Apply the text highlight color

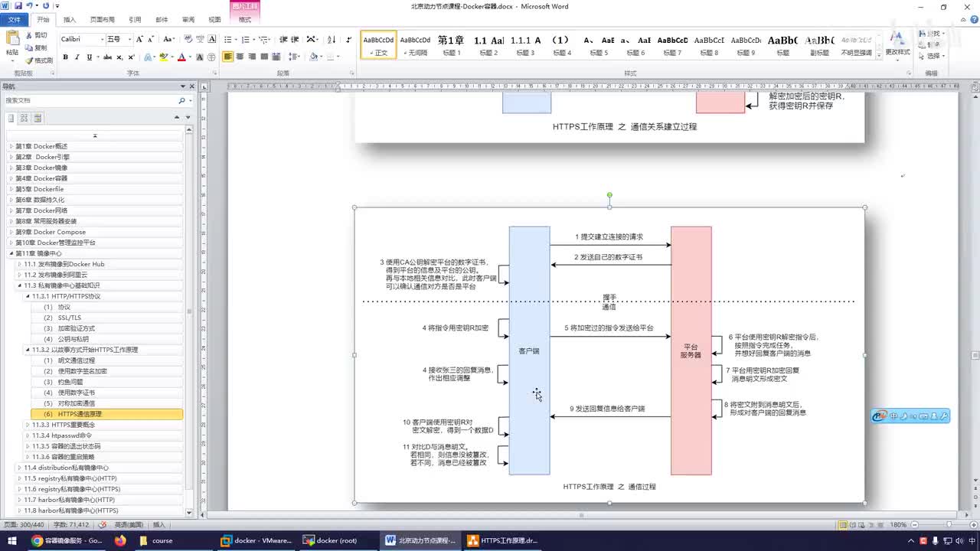[x=164, y=57]
